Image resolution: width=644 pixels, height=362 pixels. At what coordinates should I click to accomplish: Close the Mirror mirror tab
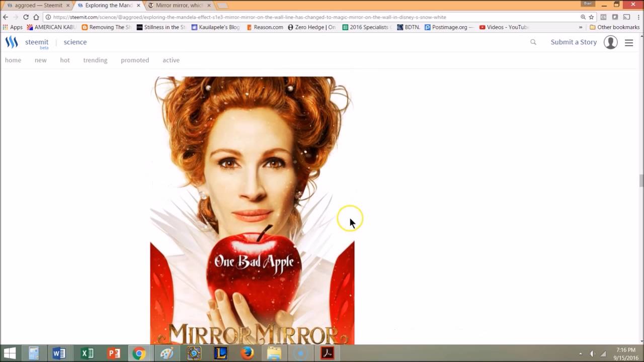[x=209, y=6]
